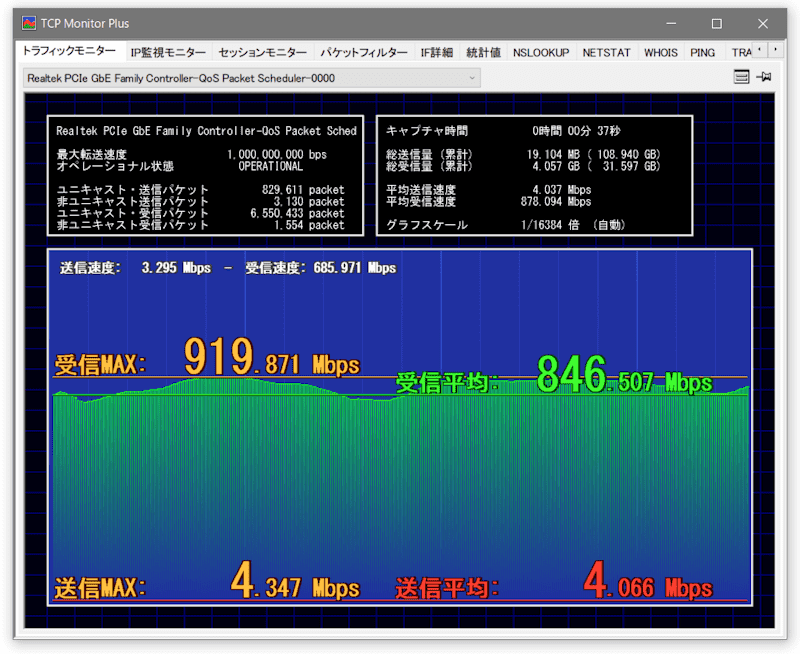Click the tab strip's right scroll arrow

pyautogui.click(x=776, y=50)
